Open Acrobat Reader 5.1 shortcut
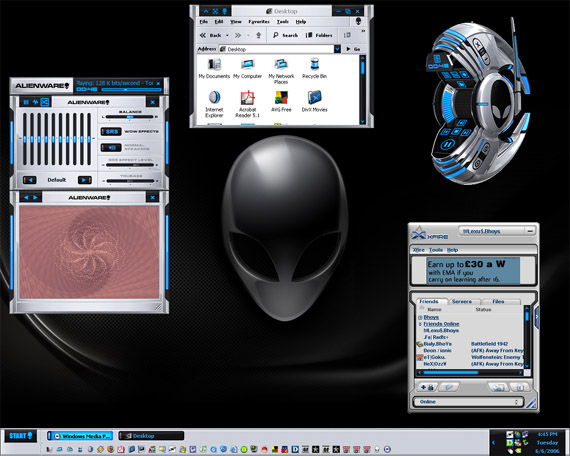 pyautogui.click(x=248, y=104)
